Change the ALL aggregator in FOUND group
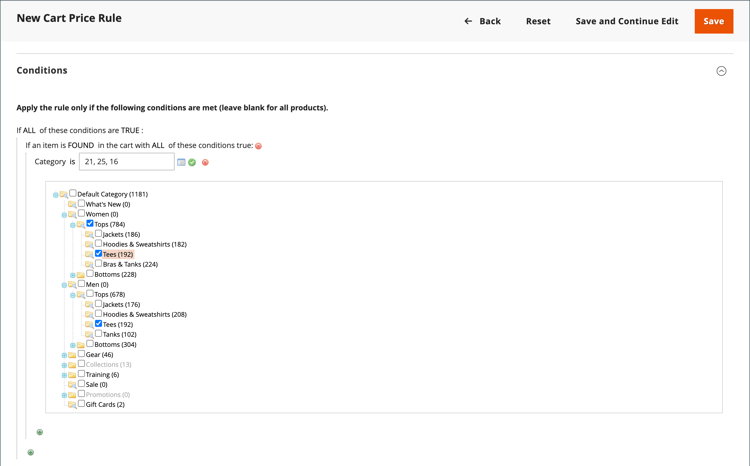750x466 pixels. [x=158, y=145]
